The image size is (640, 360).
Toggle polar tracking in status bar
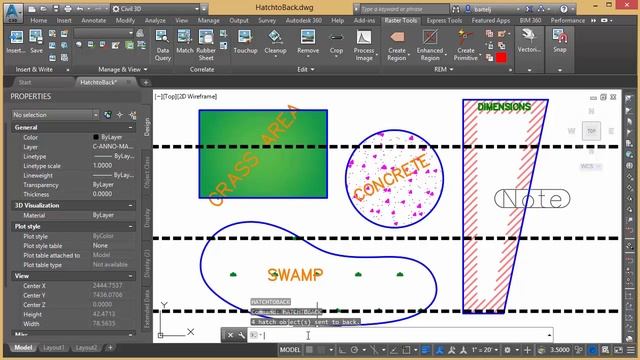click(354, 350)
